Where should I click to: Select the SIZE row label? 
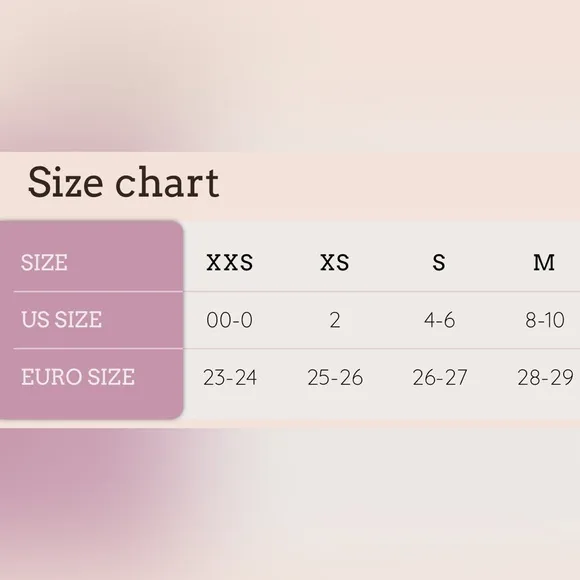(x=44, y=263)
